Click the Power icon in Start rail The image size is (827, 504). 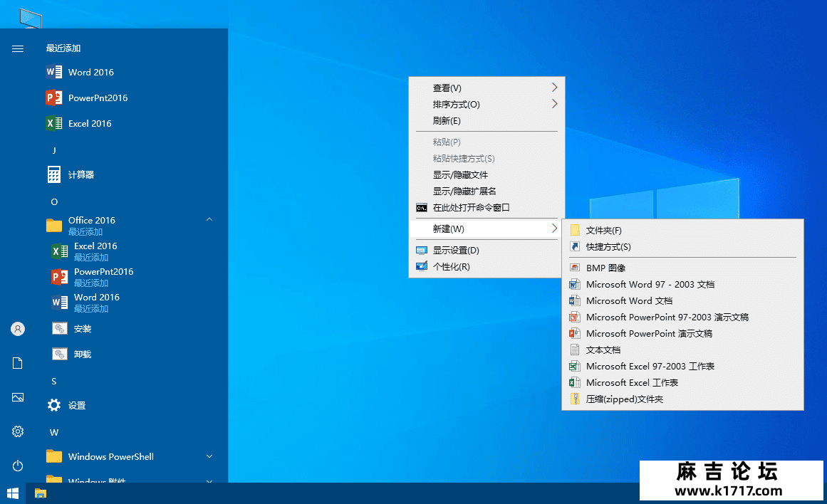tap(17, 466)
